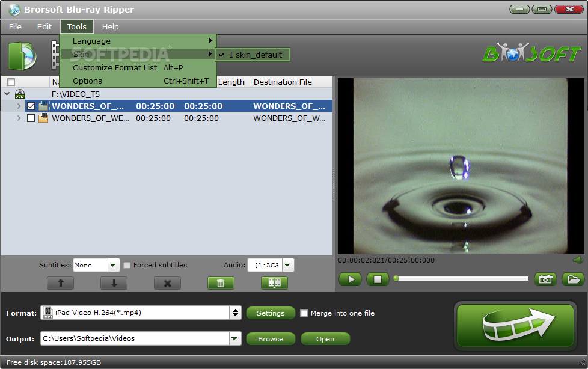Minimize the Brorsoft window

[x=519, y=9]
